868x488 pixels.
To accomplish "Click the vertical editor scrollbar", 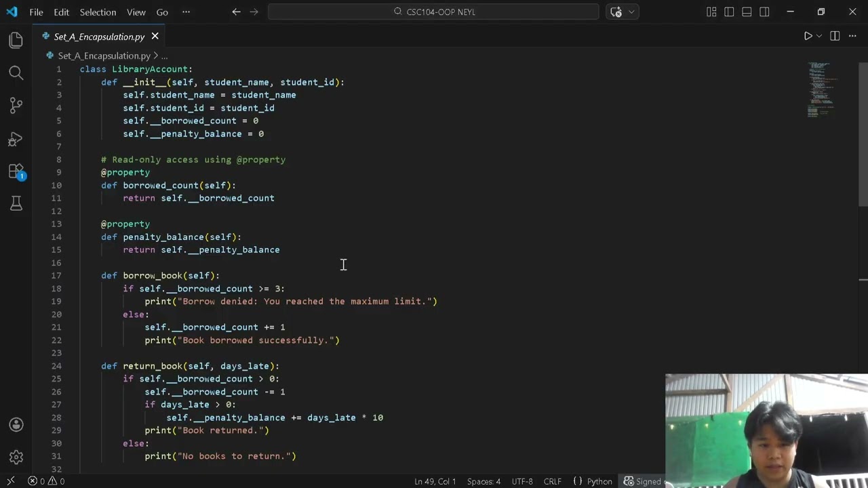I will (x=863, y=134).
